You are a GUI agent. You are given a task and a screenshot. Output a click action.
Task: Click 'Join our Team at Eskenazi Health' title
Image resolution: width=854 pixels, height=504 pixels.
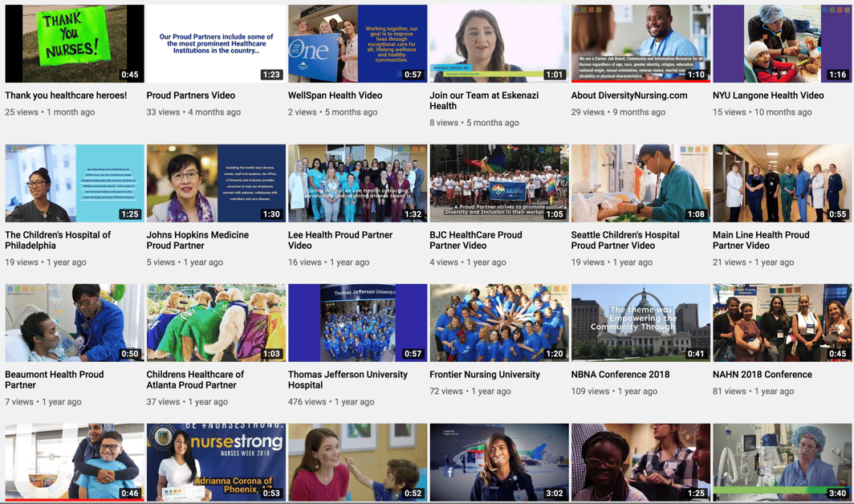[x=484, y=101]
